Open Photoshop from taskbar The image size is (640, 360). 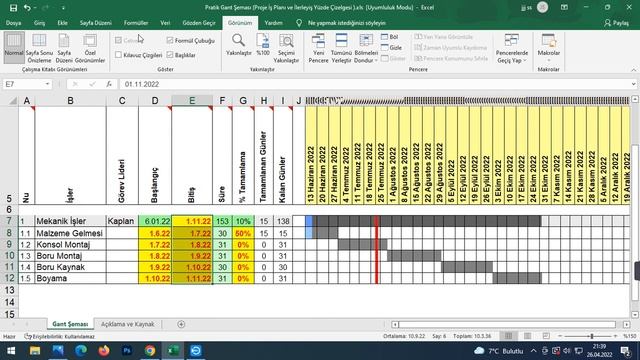pos(127,351)
